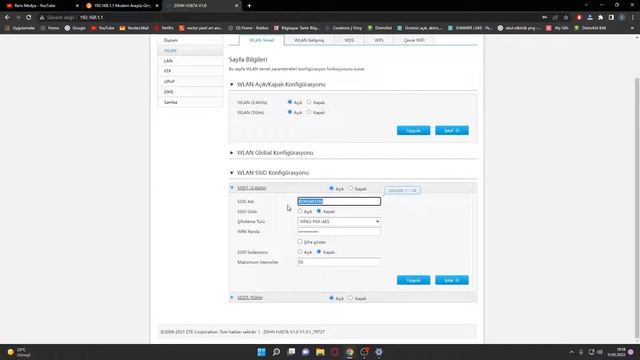Image resolution: width=640 pixels, height=360 pixels.
Task: Set WLAN 2.4GHz to Açık
Action: click(x=290, y=102)
